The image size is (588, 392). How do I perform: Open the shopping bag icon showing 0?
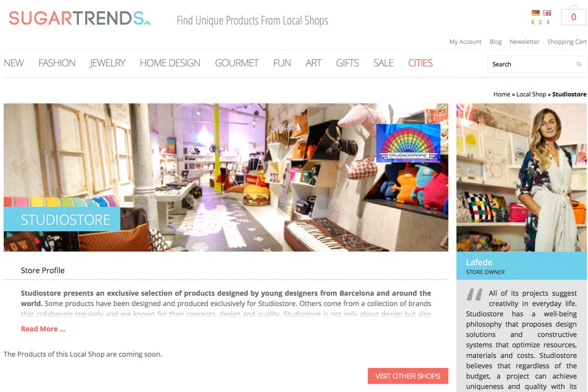(573, 16)
